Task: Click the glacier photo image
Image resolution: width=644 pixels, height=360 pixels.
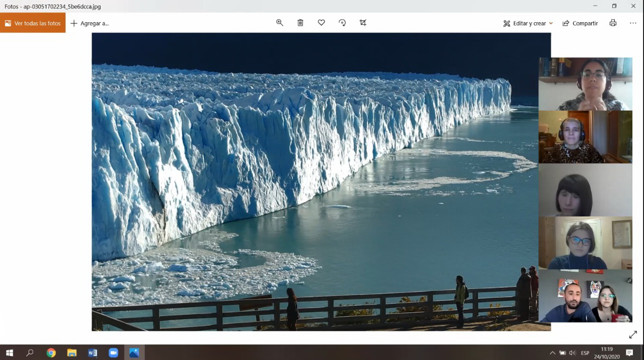Action: [321, 182]
